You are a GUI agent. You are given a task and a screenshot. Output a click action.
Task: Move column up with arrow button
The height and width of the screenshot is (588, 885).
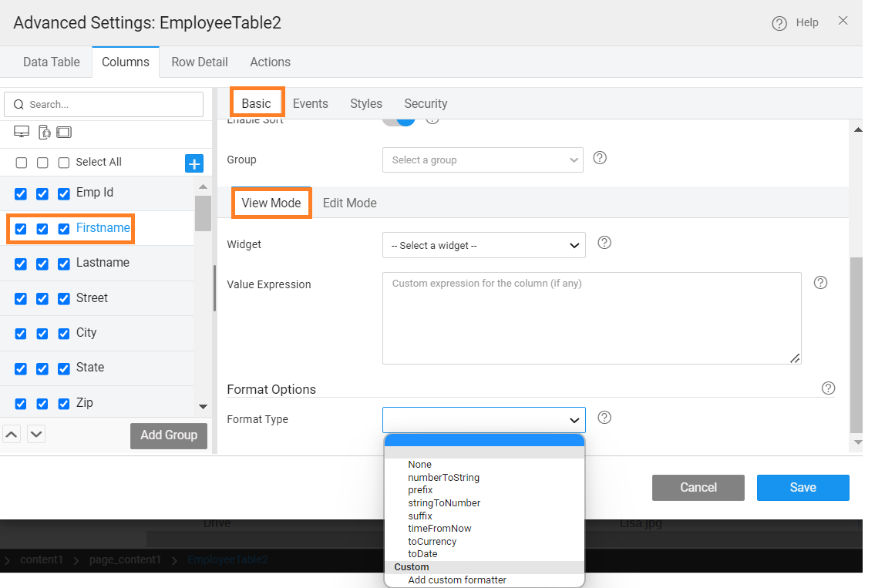pyautogui.click(x=12, y=435)
